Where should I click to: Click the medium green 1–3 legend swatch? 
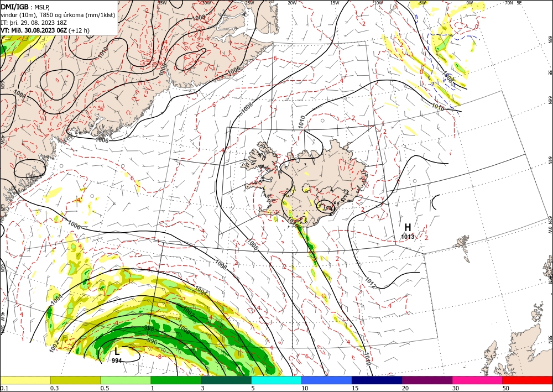point(176,380)
